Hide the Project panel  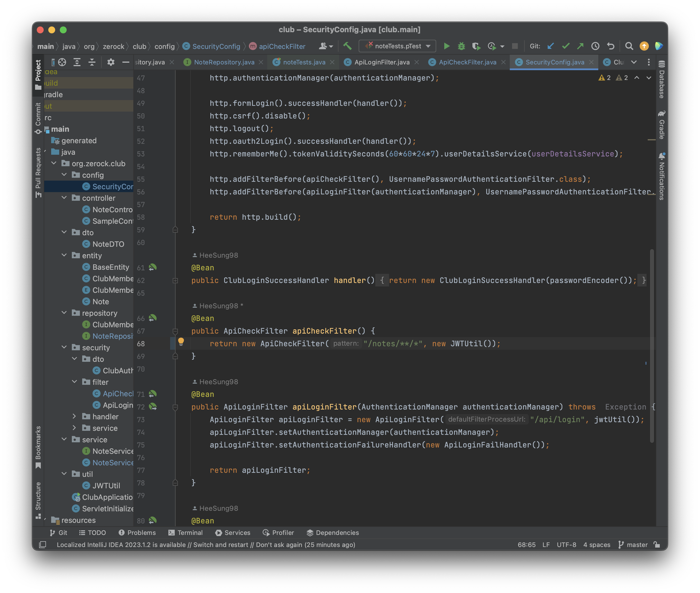[x=126, y=62]
